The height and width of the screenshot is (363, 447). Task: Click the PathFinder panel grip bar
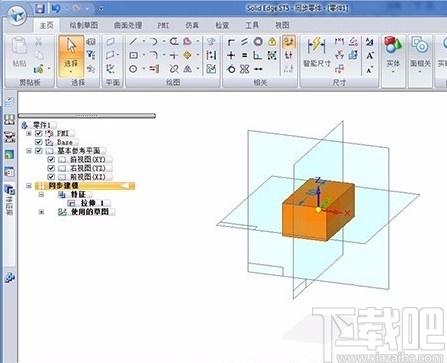point(87,116)
